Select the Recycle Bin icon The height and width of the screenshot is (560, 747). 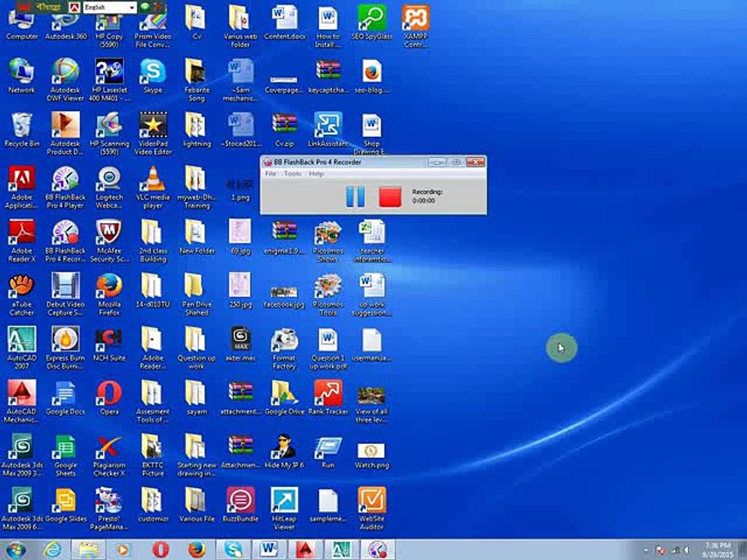[22, 130]
